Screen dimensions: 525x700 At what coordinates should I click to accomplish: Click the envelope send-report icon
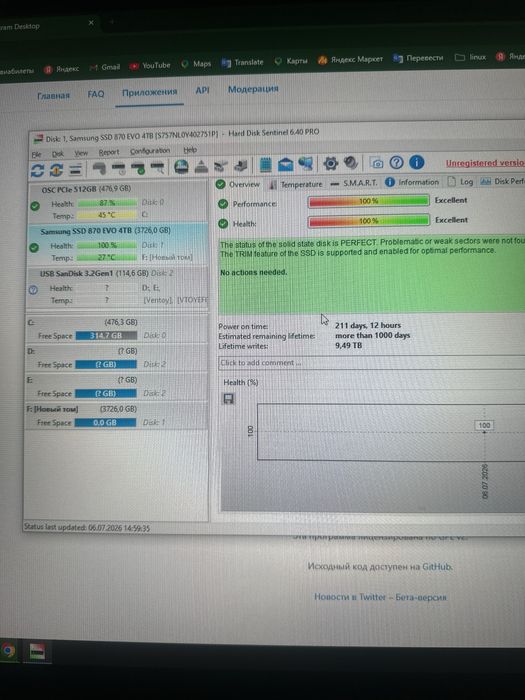tap(286, 164)
